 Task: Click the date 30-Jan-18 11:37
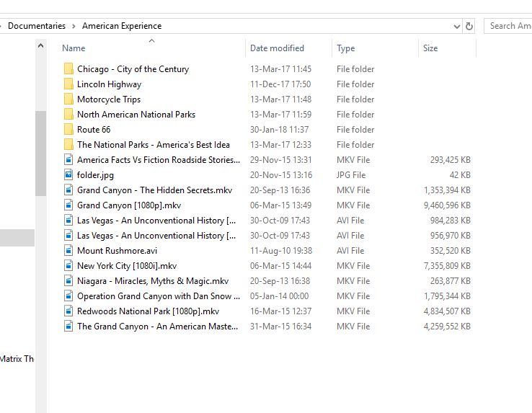[x=279, y=129]
